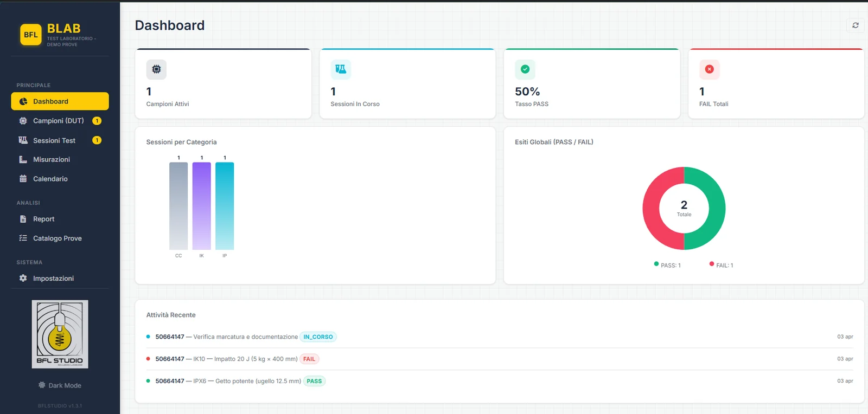Click the PASS: 1 legend entry
Screen dimensions: 868x414
[x=667, y=265]
